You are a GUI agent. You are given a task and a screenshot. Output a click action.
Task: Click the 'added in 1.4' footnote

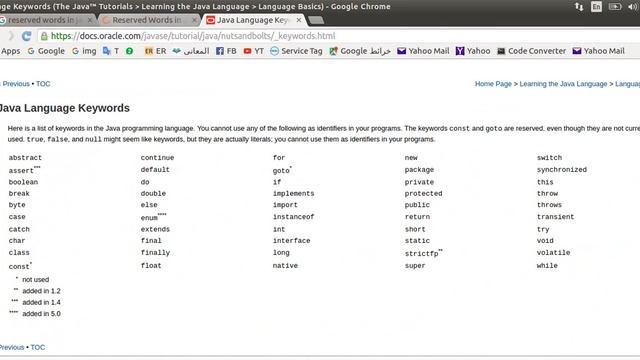41,302
